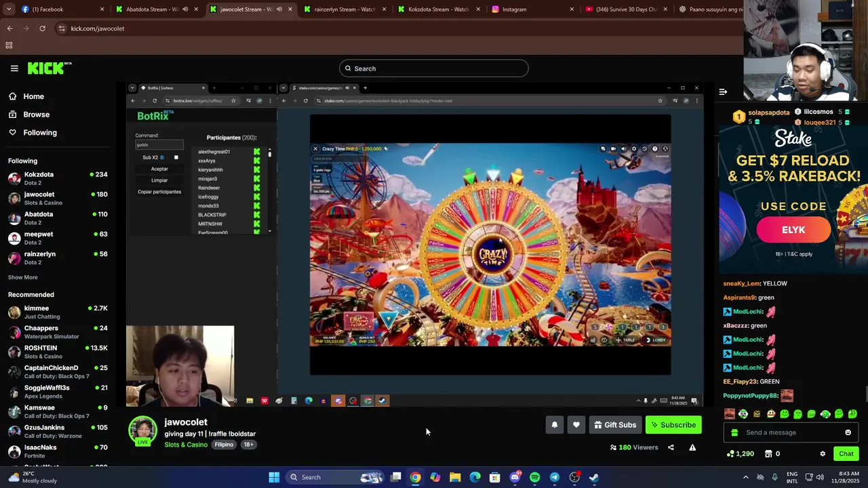Subscribe to jawocolet
Screen dimensions: 868x488
pyautogui.click(x=673, y=425)
